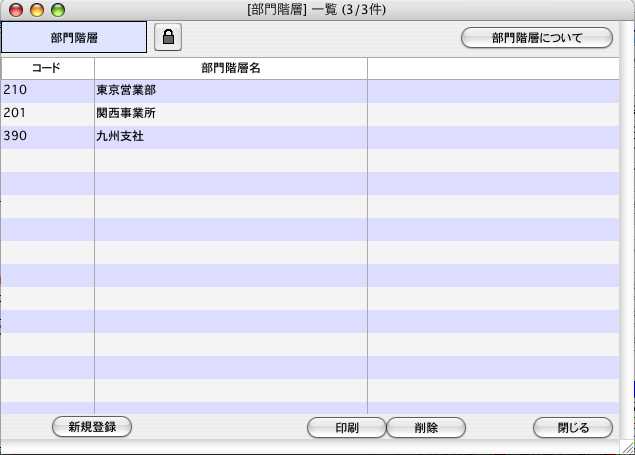Click the 東京営業部 name cell
This screenshot has width=635, height=455.
tap(126, 91)
